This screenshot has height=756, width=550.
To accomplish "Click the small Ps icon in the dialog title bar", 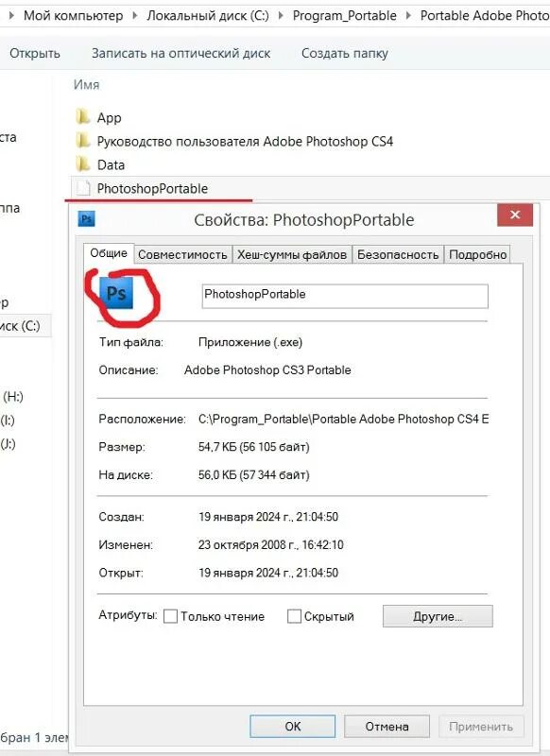I will pyautogui.click(x=86, y=219).
